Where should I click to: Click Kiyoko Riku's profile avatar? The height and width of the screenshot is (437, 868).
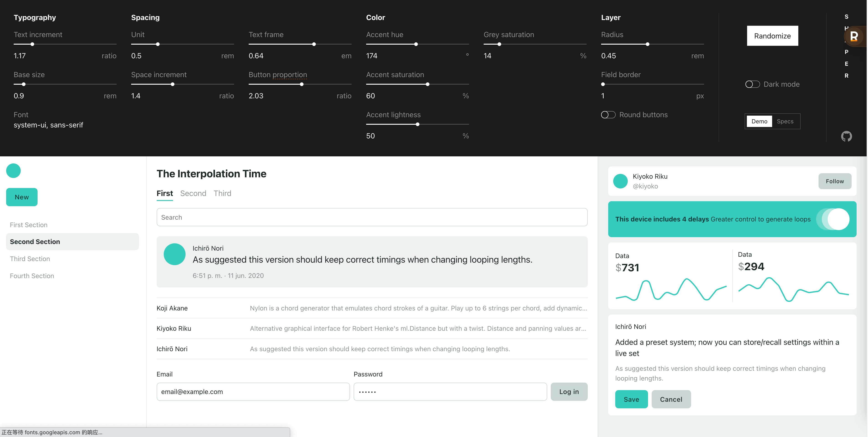pyautogui.click(x=620, y=181)
